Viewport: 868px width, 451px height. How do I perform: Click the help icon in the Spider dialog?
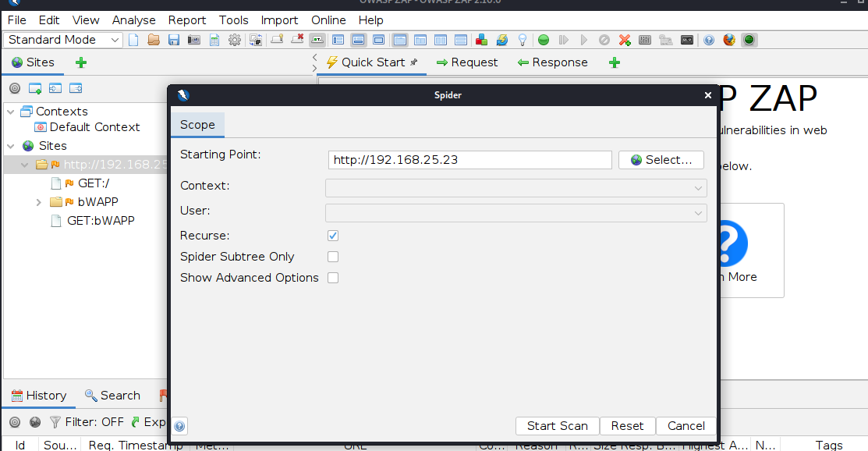point(179,426)
